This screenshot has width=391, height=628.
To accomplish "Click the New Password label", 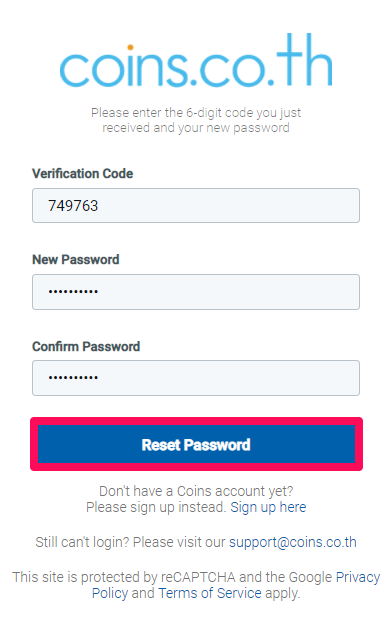I will click(x=76, y=260).
